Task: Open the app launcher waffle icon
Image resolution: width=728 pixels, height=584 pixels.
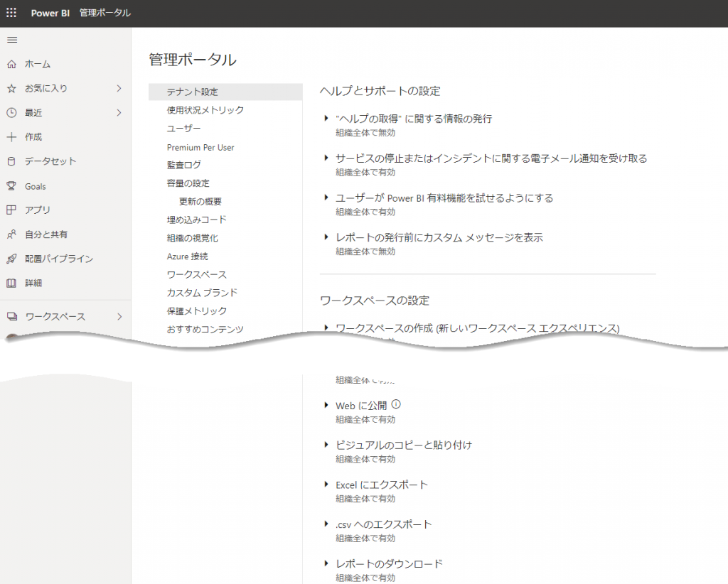Action: coord(11,13)
